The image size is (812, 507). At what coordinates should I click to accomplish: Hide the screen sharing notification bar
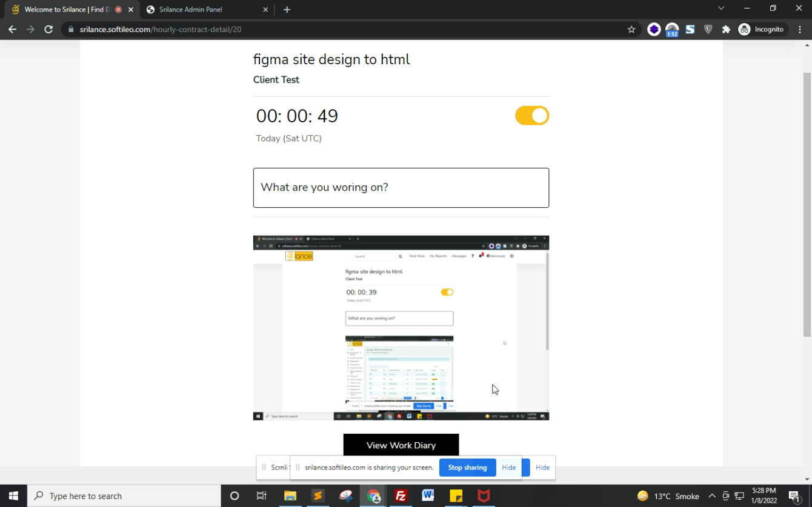click(508, 468)
